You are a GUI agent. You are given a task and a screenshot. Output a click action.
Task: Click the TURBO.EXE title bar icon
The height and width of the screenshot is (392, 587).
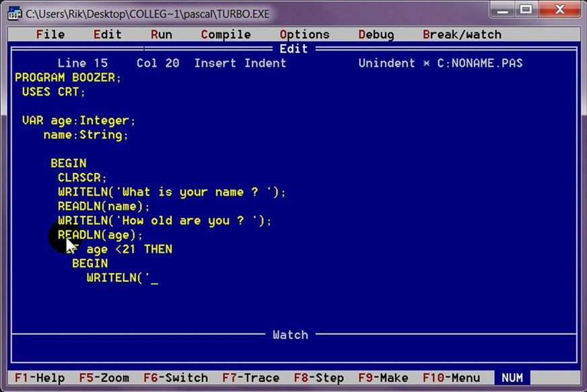[x=13, y=11]
